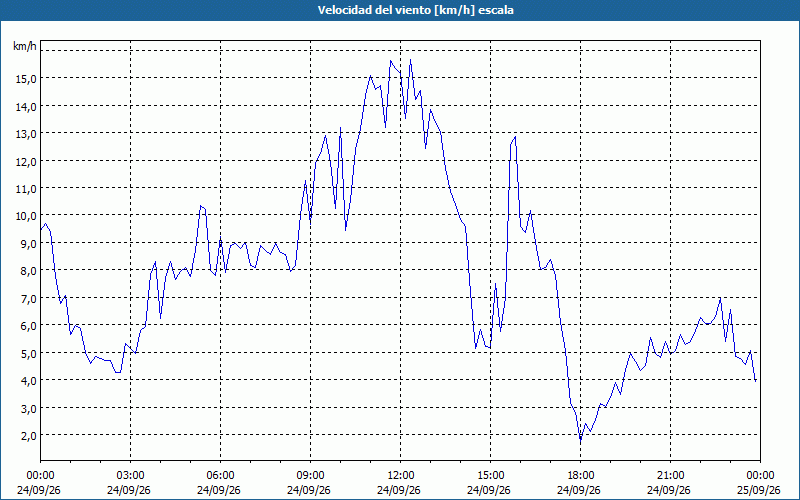Select the "6,0" y-axis value
Screen dimensions: 800x500
click(x=28, y=326)
